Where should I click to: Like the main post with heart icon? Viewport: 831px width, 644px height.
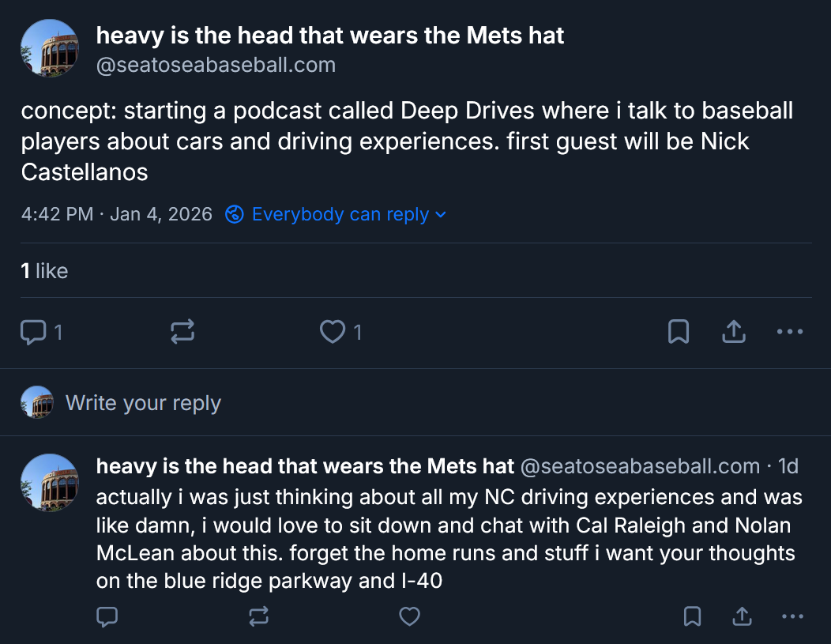333,333
